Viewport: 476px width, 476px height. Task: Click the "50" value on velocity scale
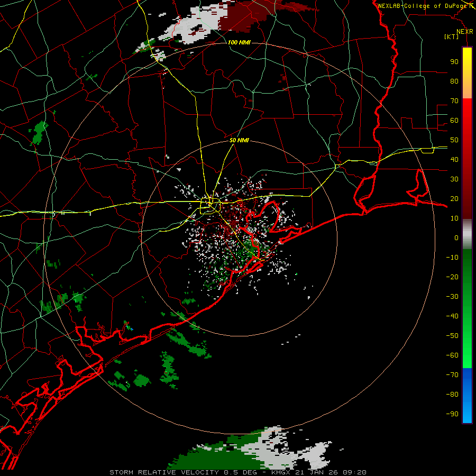pos(454,140)
